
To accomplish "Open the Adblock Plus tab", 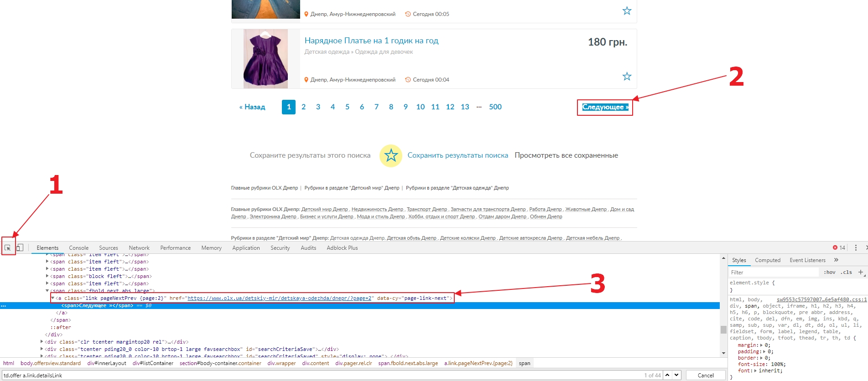I will (342, 248).
